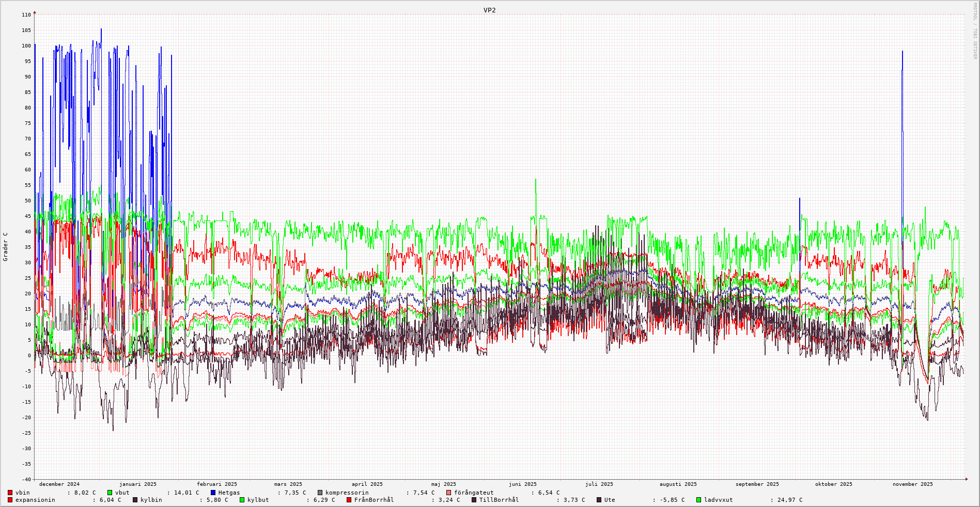Click the dark kylbin legend swatch
This screenshot has height=507, width=980.
click(x=135, y=500)
